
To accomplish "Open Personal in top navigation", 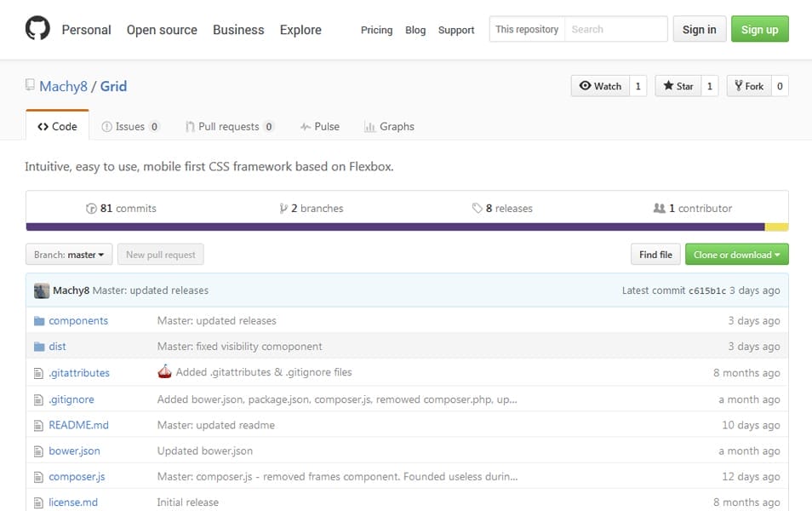I will 87,30.
